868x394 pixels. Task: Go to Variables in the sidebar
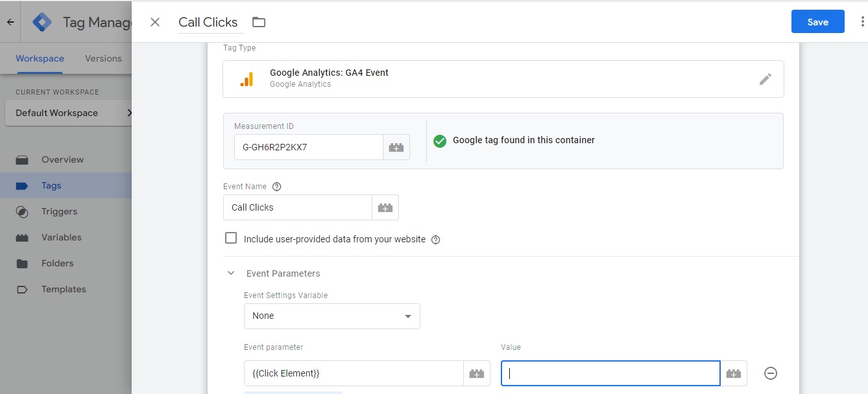tap(61, 237)
